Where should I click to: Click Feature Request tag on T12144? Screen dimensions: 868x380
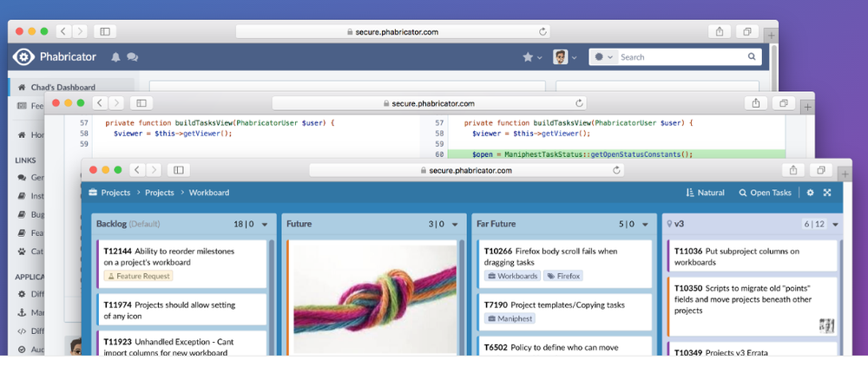pyautogui.click(x=138, y=276)
